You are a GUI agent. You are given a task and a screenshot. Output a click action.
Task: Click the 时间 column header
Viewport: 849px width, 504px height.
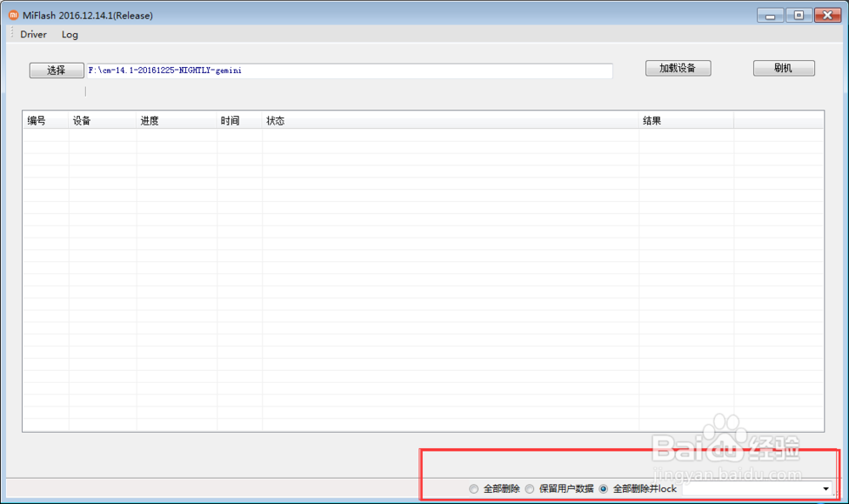(x=240, y=120)
